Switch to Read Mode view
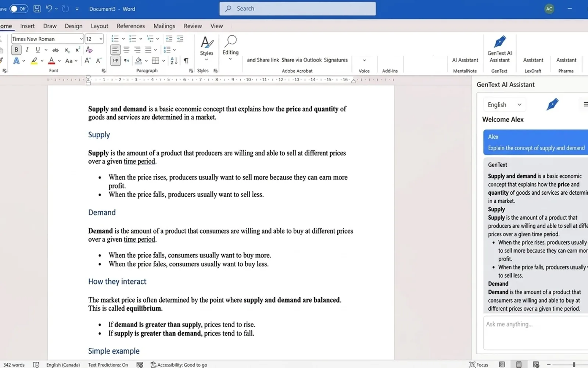 [502, 365]
